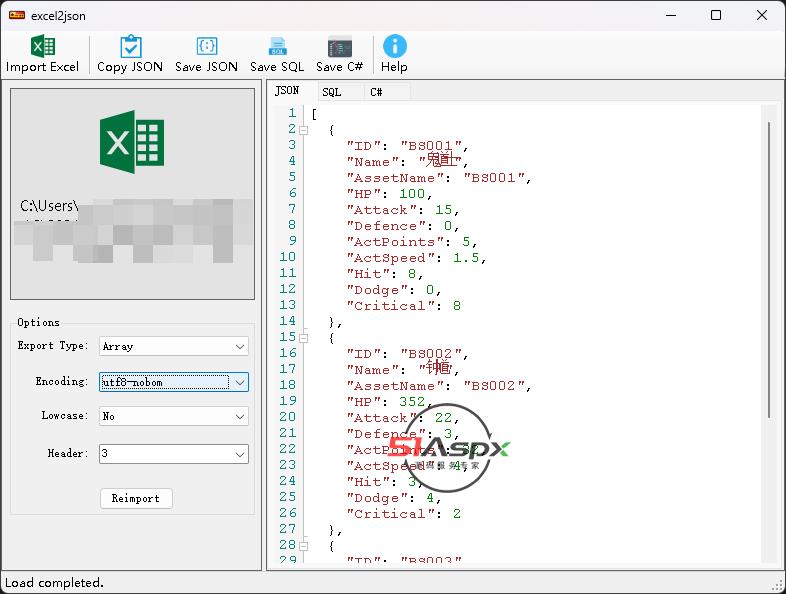Click the Save C# icon
Viewport: 786px width, 594px height.
click(340, 47)
